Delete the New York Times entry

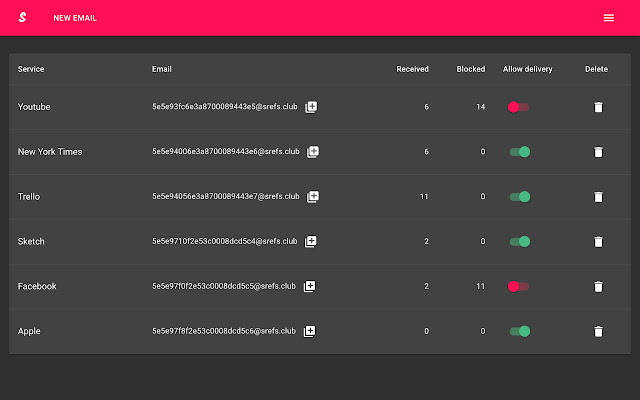click(x=598, y=152)
